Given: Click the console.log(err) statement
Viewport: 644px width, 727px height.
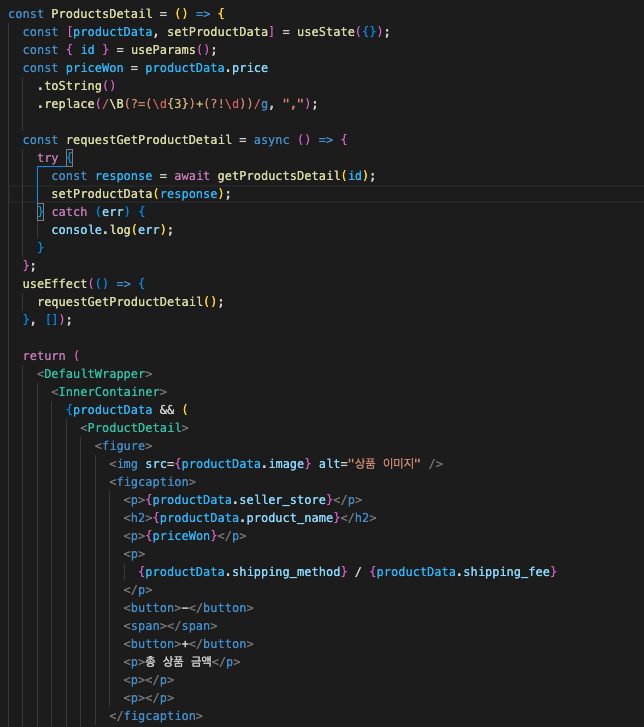Looking at the screenshot, I should coord(112,230).
